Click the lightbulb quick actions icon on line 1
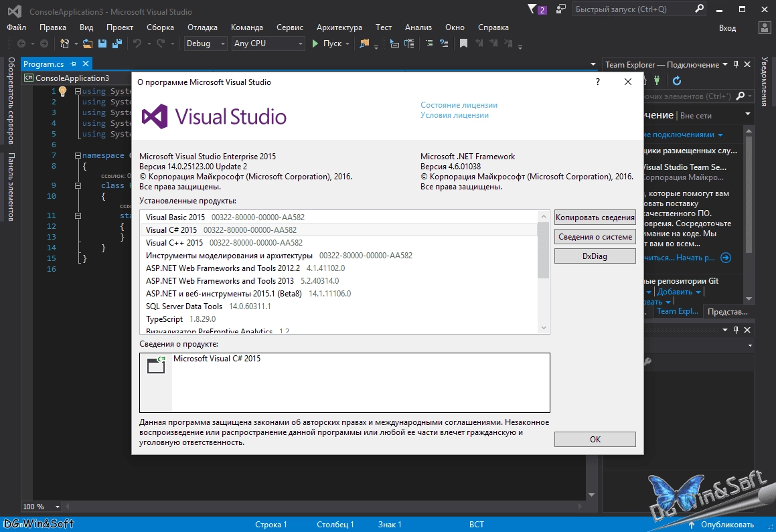 point(63,91)
